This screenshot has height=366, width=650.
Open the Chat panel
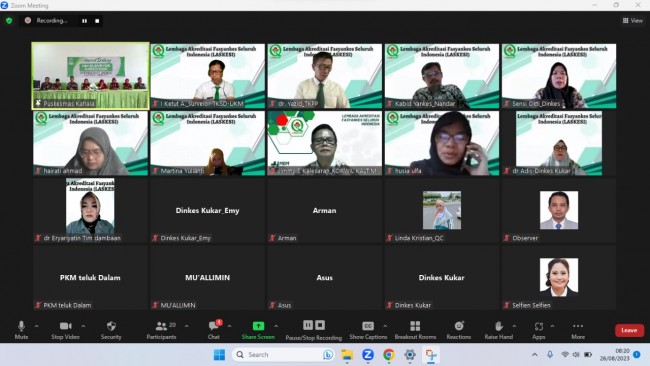[214, 330]
